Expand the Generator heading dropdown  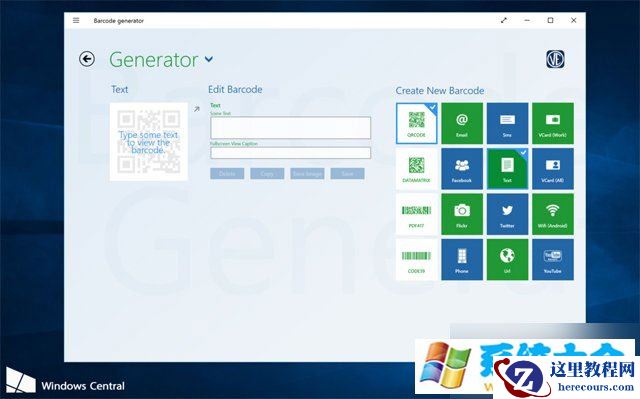click(209, 60)
